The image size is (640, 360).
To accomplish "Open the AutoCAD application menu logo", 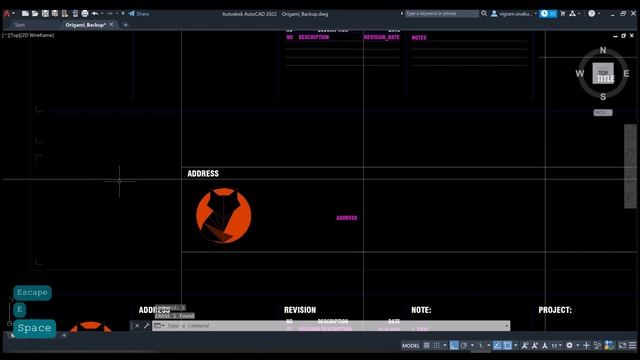I will click(7, 13).
